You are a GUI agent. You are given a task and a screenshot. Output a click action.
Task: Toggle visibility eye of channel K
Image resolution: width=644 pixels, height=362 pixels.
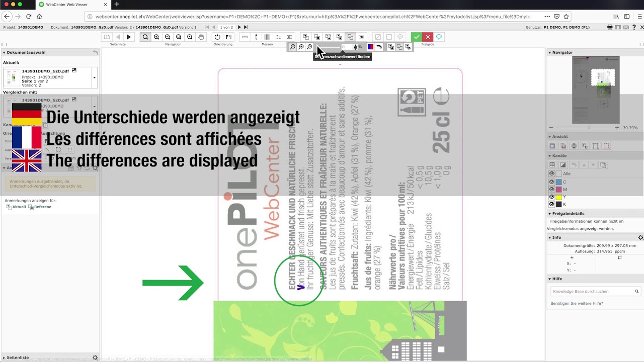[551, 205]
